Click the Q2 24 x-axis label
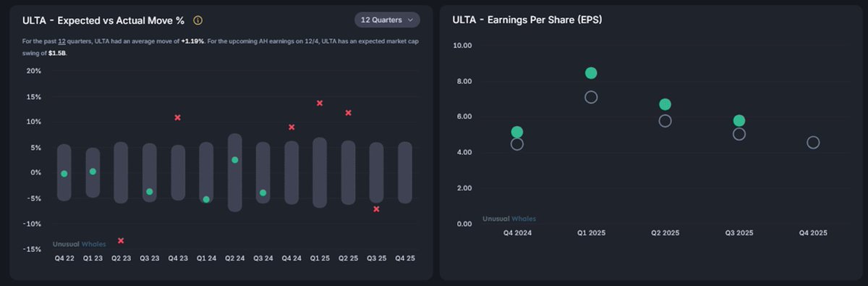 (x=234, y=258)
